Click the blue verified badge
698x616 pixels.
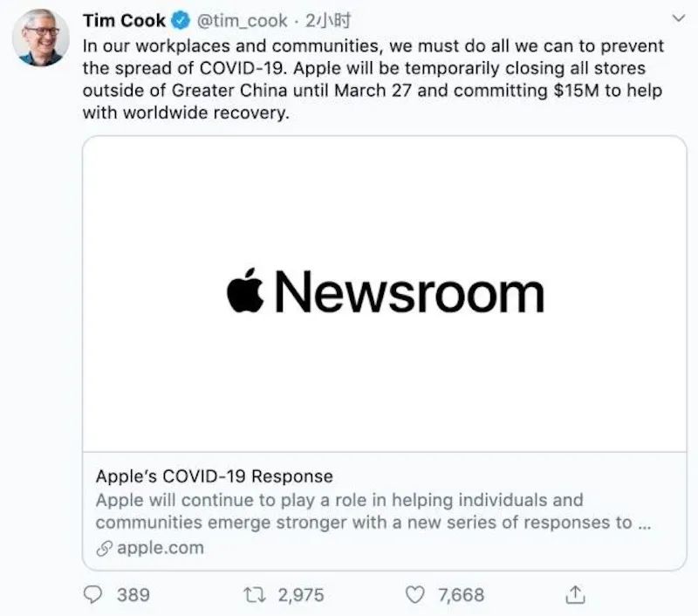[x=180, y=21]
